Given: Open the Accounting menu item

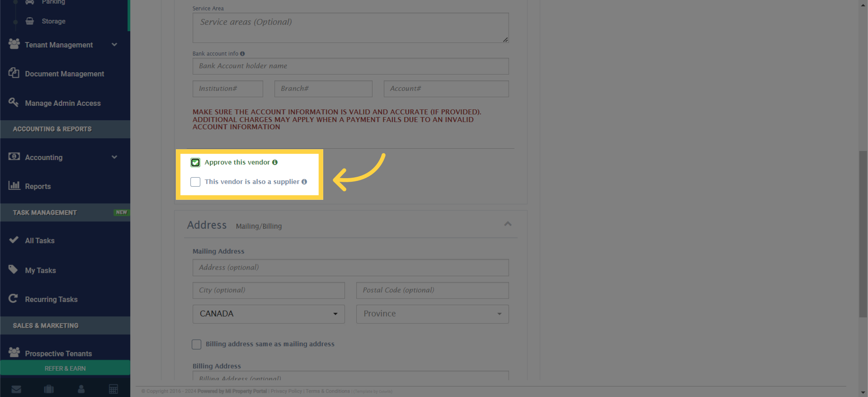Looking at the screenshot, I should 44,157.
